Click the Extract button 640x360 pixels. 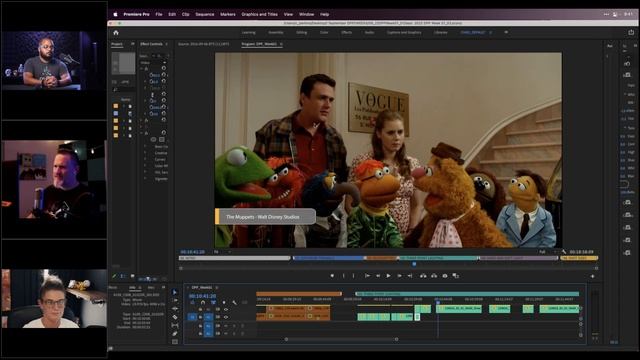pos(434,276)
